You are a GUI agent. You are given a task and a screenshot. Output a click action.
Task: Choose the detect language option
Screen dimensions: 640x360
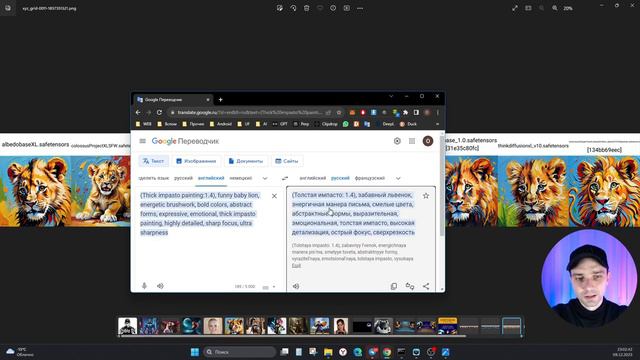153,178
